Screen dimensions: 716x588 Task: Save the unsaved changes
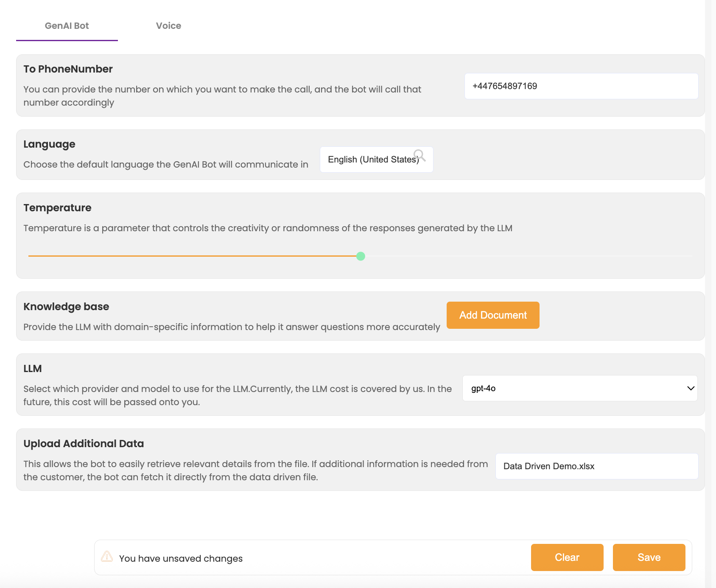[x=649, y=557]
